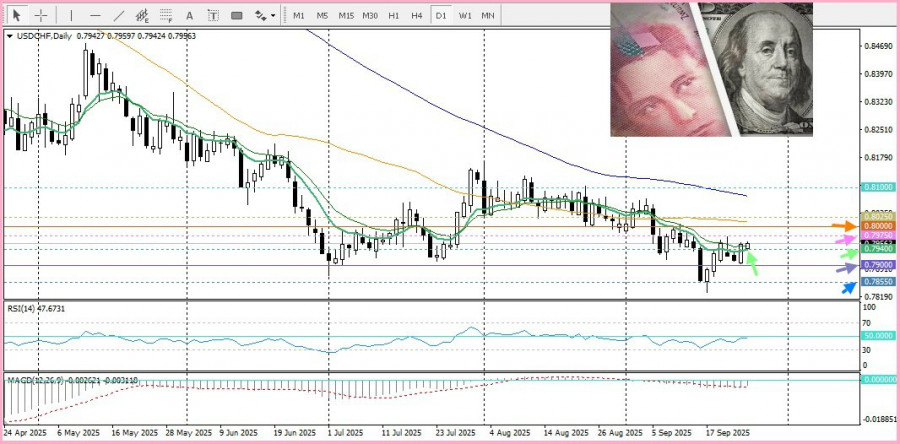Image resolution: width=900 pixels, height=444 pixels.
Task: Click the 0.78190 price scale value
Action: [x=878, y=297]
